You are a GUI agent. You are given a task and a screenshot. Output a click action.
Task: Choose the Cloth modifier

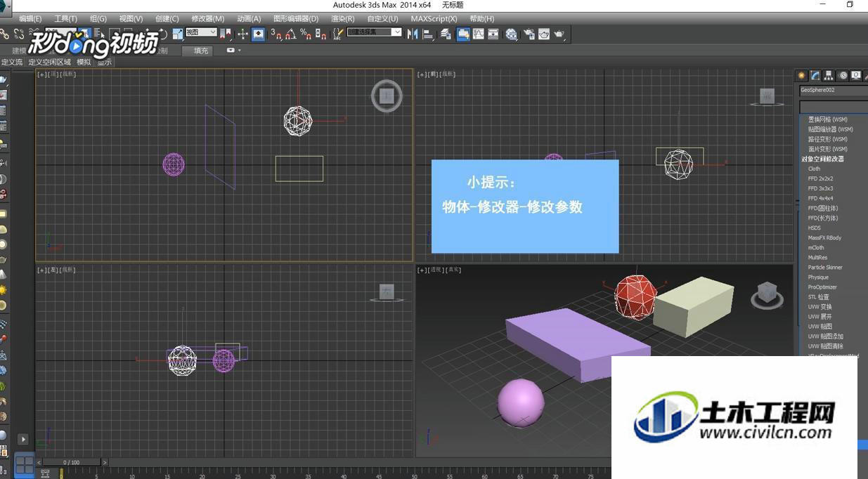[814, 169]
